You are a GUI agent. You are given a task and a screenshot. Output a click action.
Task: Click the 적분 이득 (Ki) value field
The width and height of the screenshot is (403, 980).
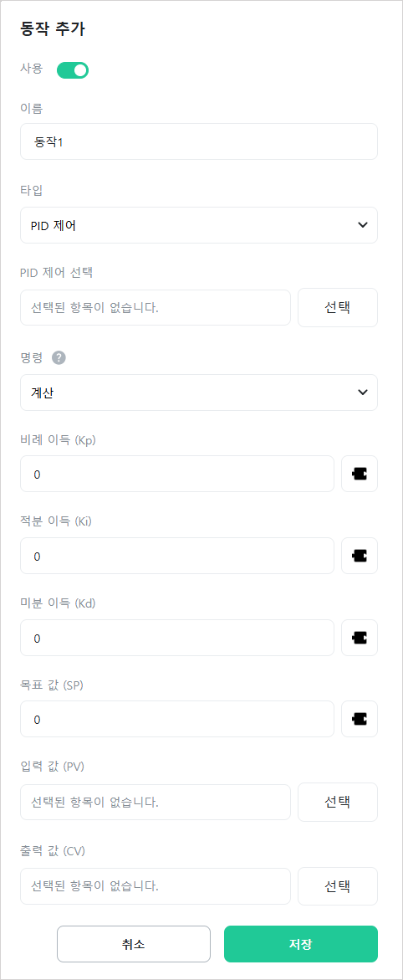point(177,556)
